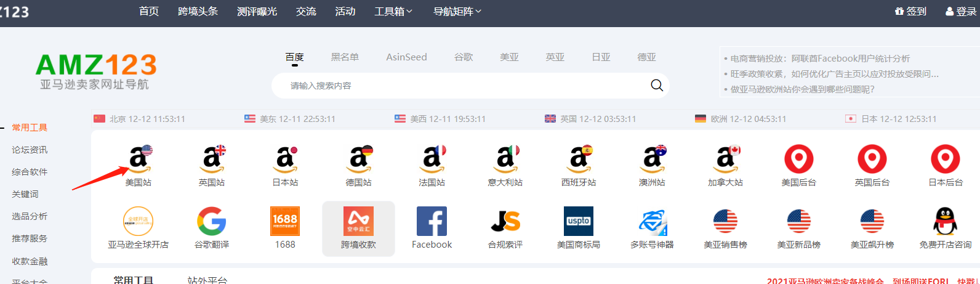Select the 黑名单 search tab
Screen dimensions: 980x284
(x=345, y=57)
